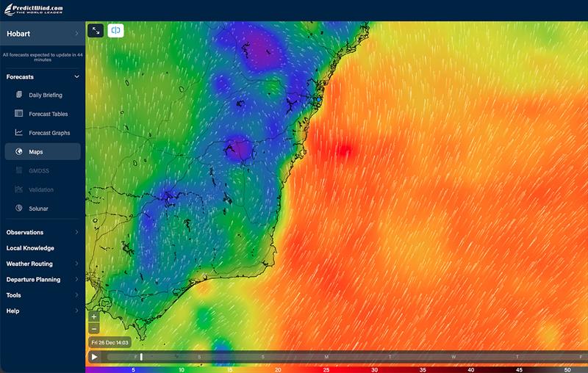Expand the map to fullscreen
588x373 pixels.
point(96,31)
